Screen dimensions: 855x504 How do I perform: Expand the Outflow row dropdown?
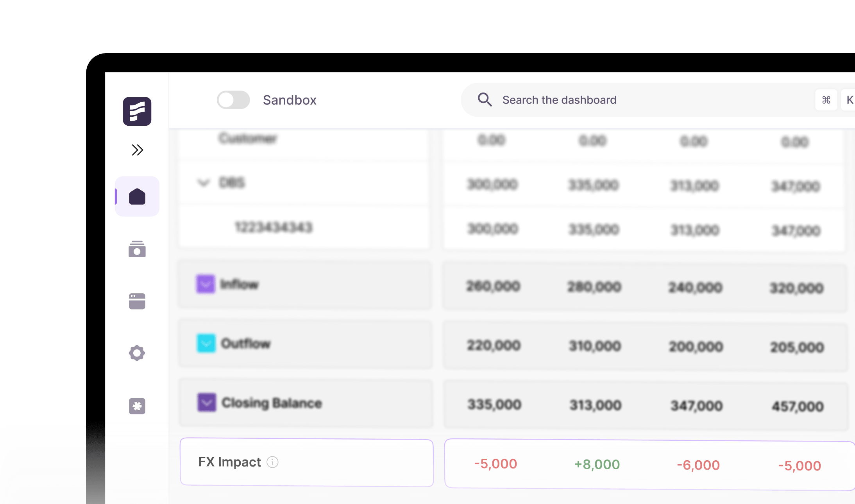[x=206, y=343]
